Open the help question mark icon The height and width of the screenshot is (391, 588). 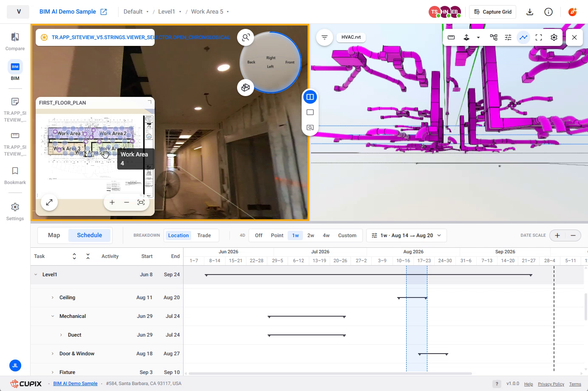click(497, 384)
